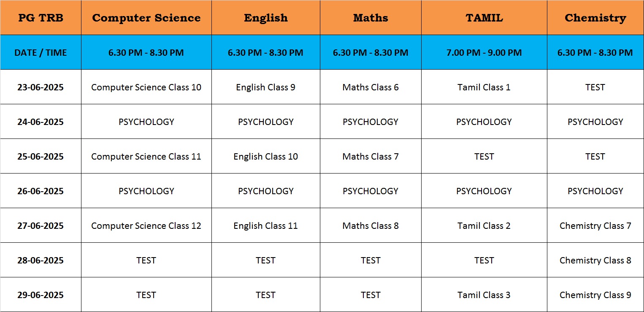Click the Chemistry column header
The image size is (644, 312).
[595, 18]
